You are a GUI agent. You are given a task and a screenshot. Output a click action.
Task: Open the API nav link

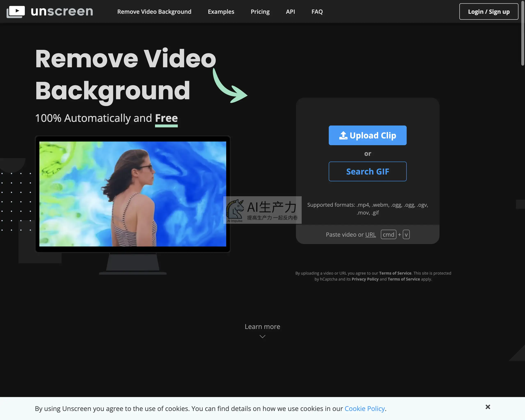click(290, 12)
